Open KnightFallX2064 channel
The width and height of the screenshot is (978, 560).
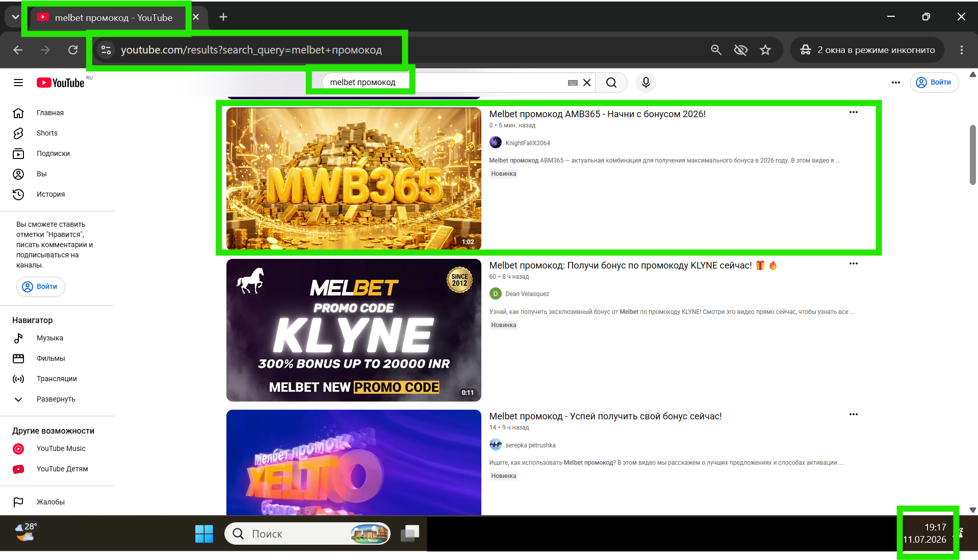click(527, 143)
